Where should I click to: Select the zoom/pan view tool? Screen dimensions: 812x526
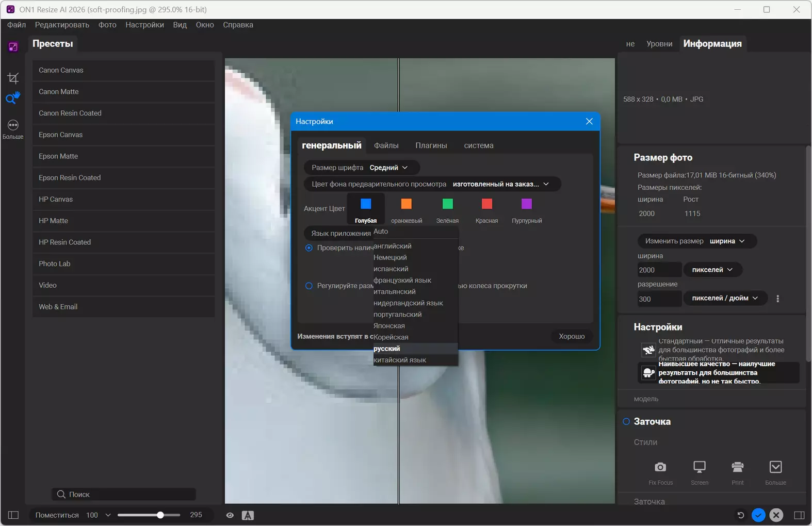click(x=13, y=97)
